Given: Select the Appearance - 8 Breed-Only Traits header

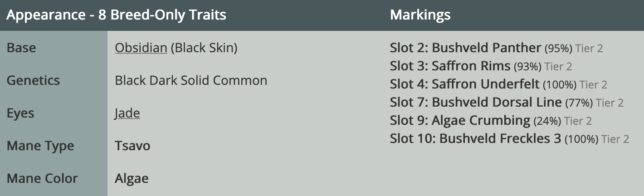Looking at the screenshot, I should pos(116,15).
